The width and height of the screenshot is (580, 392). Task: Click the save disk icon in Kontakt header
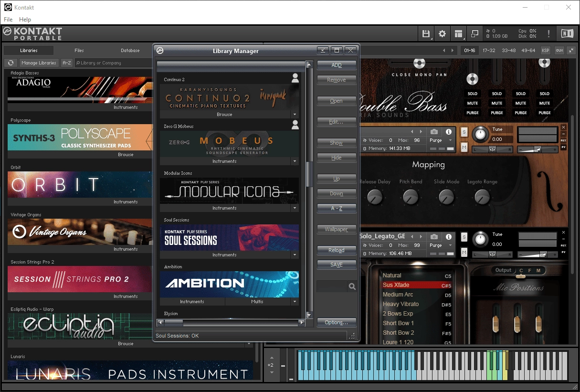pyautogui.click(x=426, y=33)
